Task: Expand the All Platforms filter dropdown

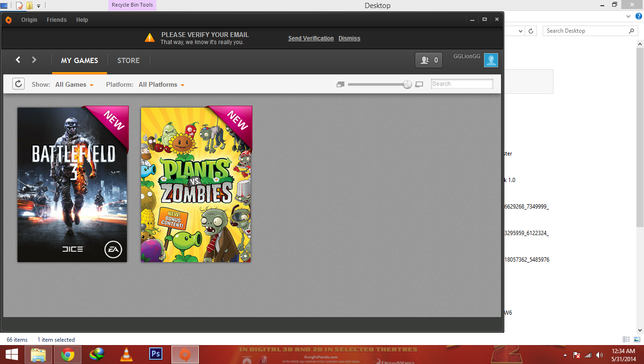Action: 161,85
